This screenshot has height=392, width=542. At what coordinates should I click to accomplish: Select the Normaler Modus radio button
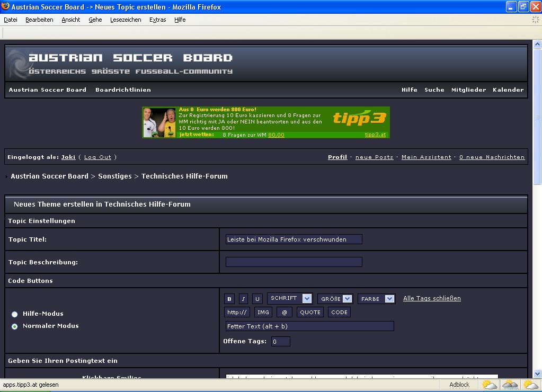tap(14, 326)
